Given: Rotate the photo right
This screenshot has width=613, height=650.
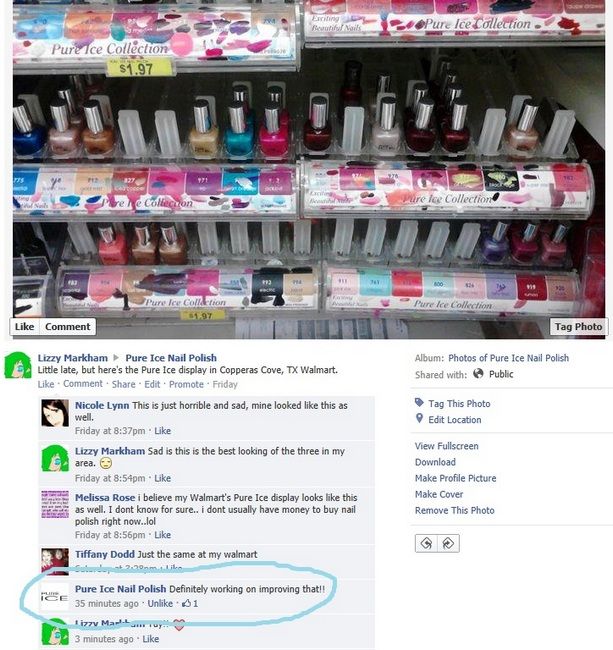Looking at the screenshot, I should [x=448, y=543].
